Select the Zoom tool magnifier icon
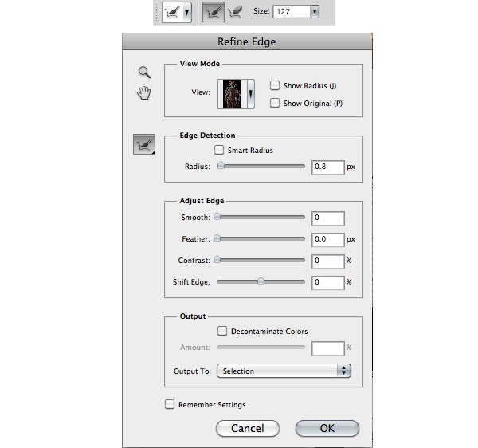478x448 pixels. (144, 73)
